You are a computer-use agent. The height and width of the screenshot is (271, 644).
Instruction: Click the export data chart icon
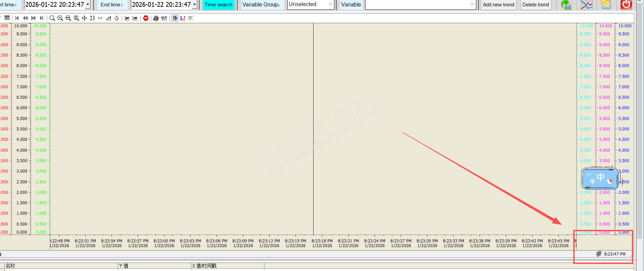[164, 18]
